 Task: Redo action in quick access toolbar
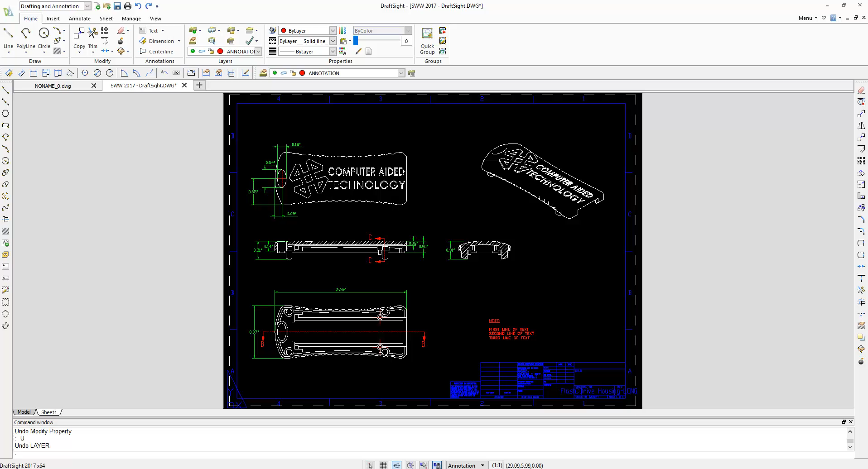(149, 6)
